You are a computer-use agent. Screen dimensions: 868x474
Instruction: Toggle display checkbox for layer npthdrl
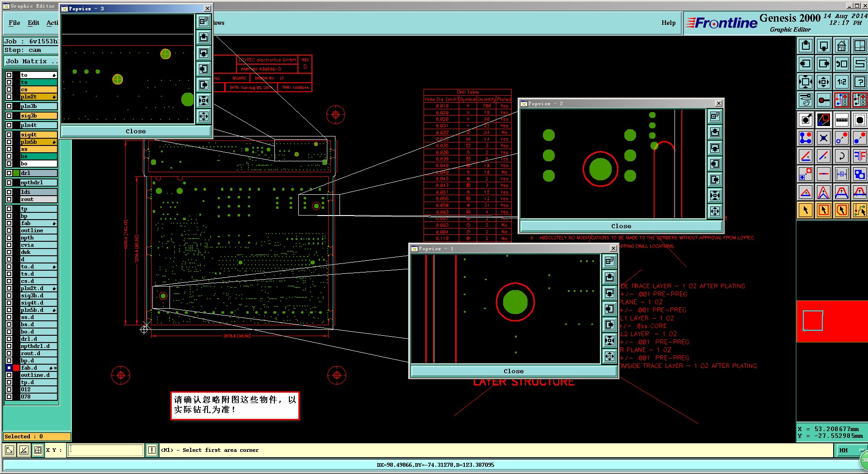[9, 183]
